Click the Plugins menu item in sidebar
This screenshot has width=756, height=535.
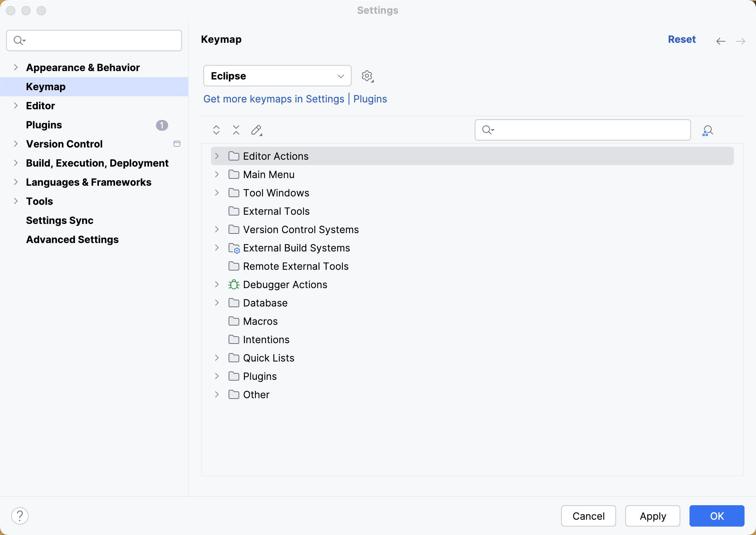pos(44,125)
